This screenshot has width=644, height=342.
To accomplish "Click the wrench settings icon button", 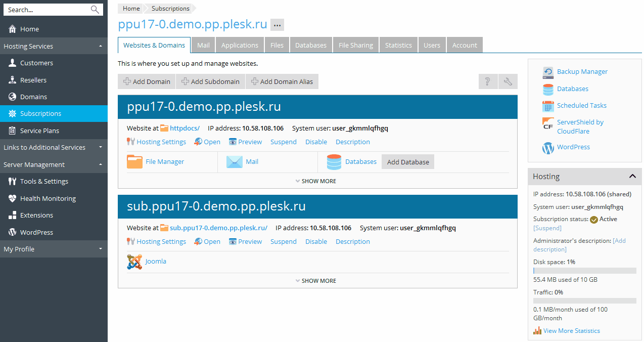I will [x=508, y=81].
